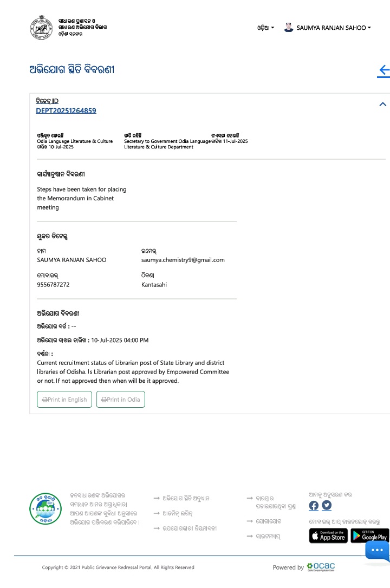390x588 pixels.
Task: Click the Copyright 2021 Public Grievance text
Action: 118,567
